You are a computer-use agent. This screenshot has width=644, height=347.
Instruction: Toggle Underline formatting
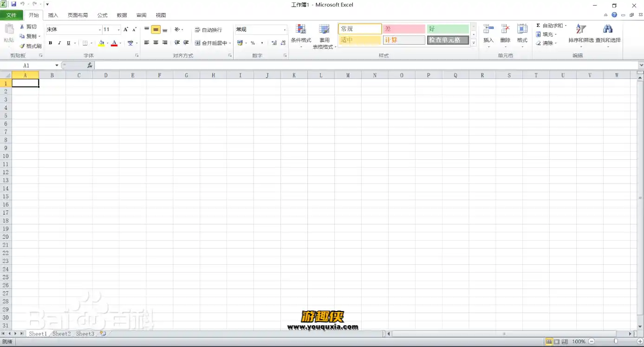(x=68, y=43)
